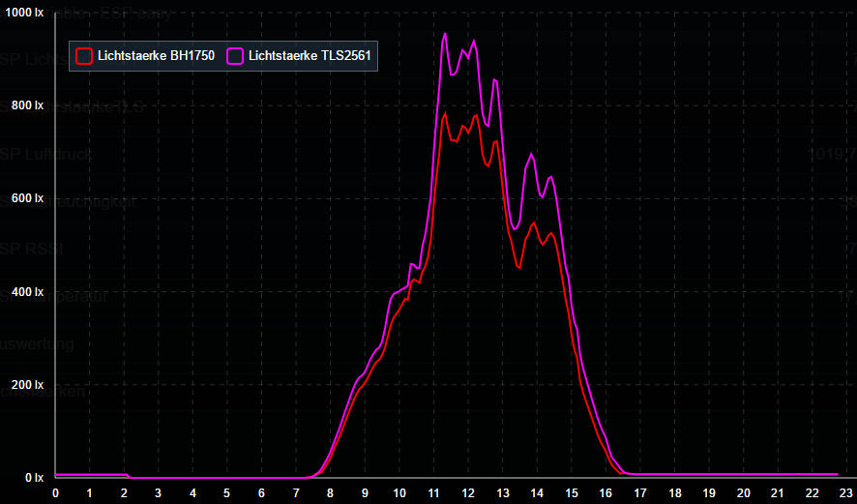Click the hour 13 x-axis label
The height and width of the screenshot is (504, 857).
point(503,493)
